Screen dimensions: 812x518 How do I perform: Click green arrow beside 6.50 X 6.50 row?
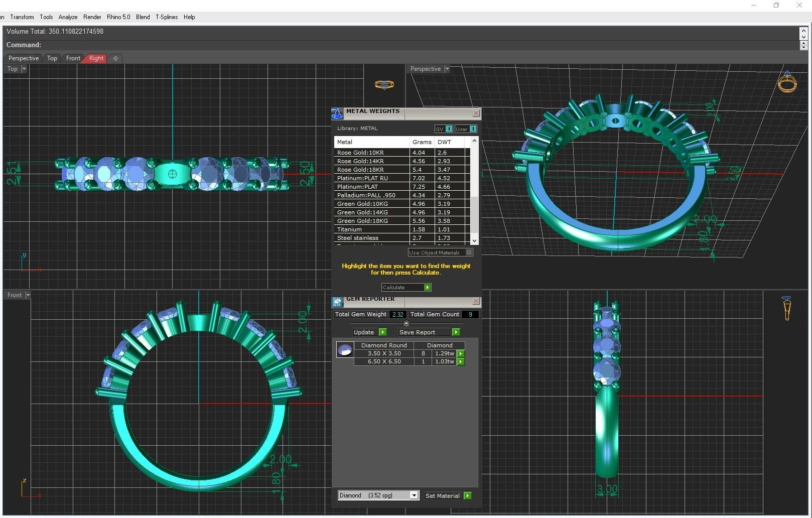pos(460,361)
